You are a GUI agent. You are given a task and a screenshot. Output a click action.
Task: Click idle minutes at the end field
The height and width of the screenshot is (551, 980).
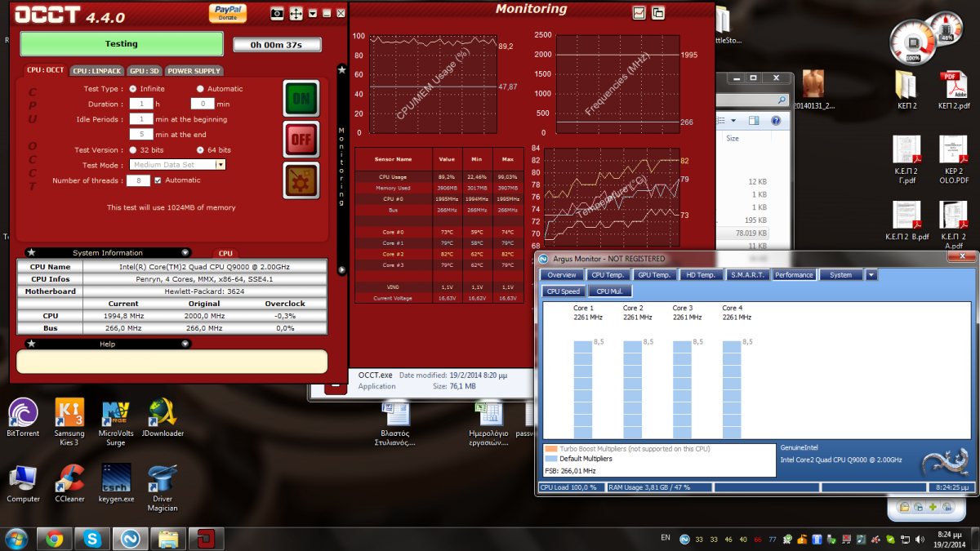pyautogui.click(x=141, y=134)
